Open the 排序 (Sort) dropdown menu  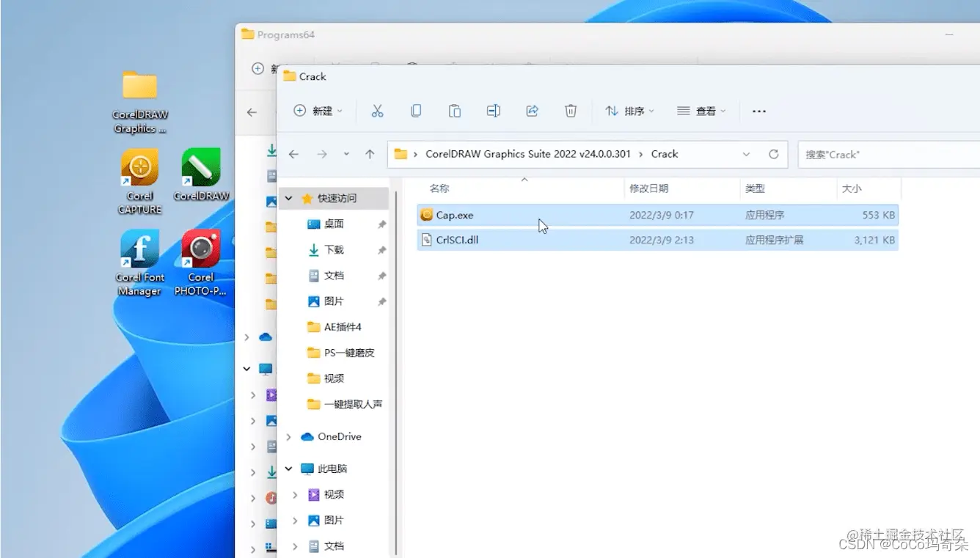coord(630,111)
